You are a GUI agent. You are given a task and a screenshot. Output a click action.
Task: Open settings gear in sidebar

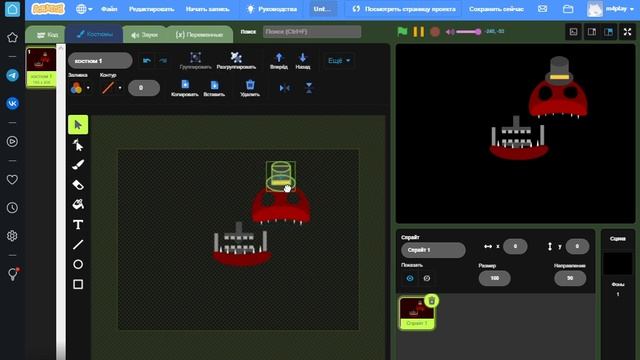(x=12, y=236)
